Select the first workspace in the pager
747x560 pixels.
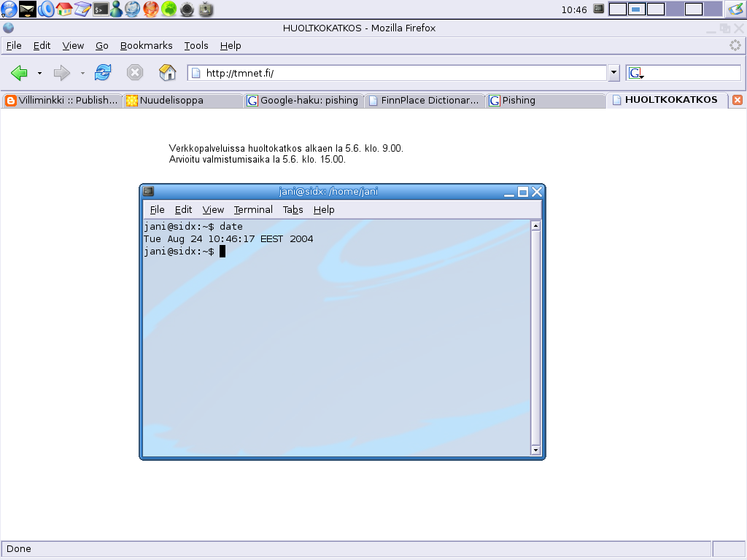coord(617,9)
